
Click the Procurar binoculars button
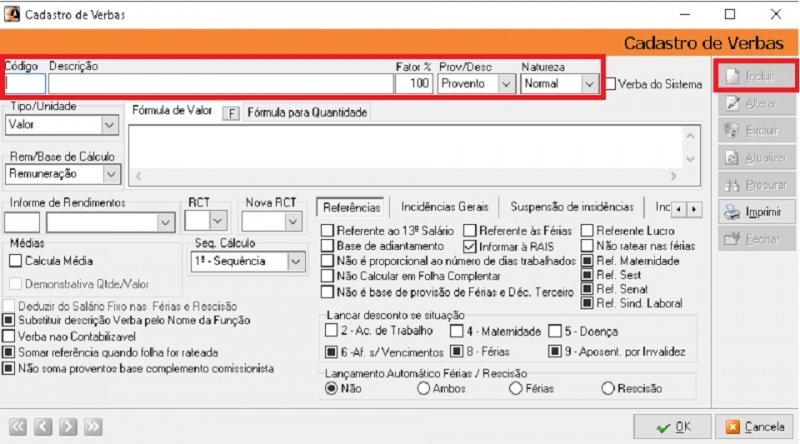[756, 185]
